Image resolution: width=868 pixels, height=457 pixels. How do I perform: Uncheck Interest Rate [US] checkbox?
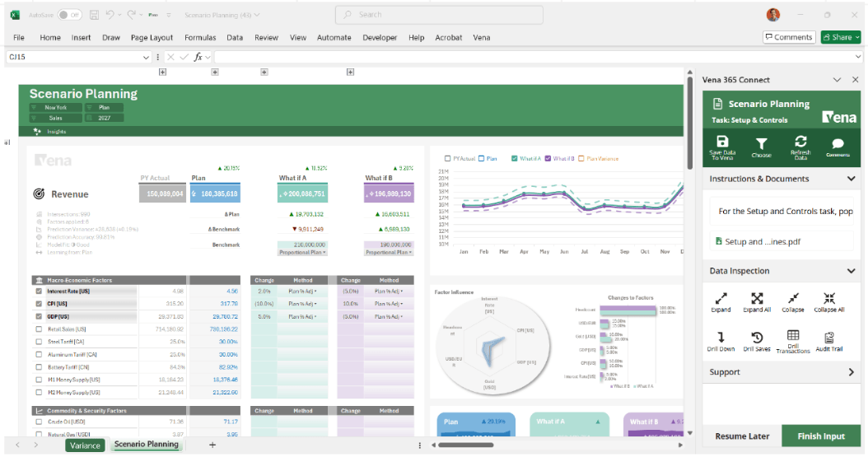tap(39, 291)
